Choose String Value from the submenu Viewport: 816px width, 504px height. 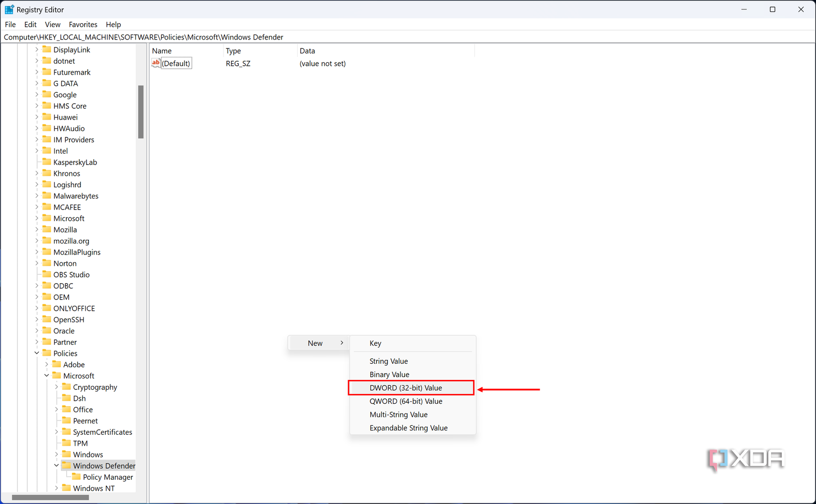(412, 361)
